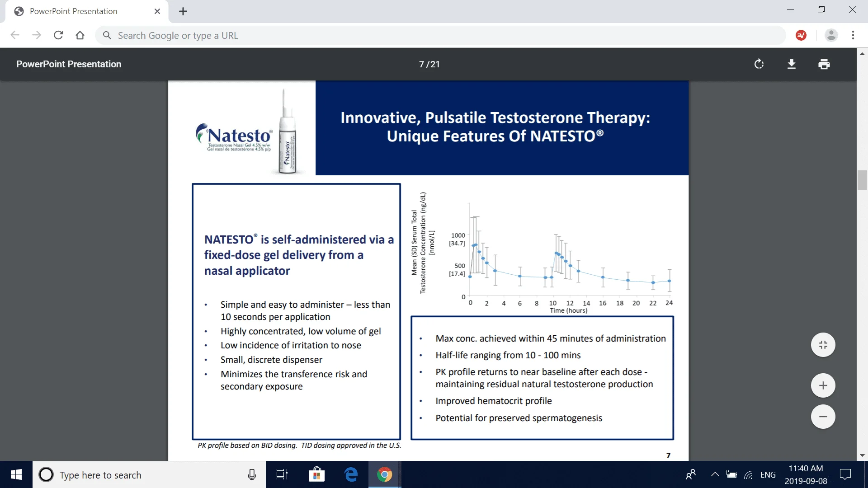Click the fit to page button
868x488 pixels.
pyautogui.click(x=823, y=345)
